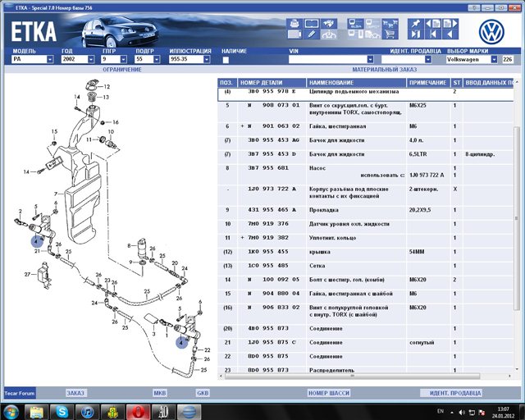Open Windows Start menu
The width and height of the screenshot is (525, 420).
[x=11, y=412]
